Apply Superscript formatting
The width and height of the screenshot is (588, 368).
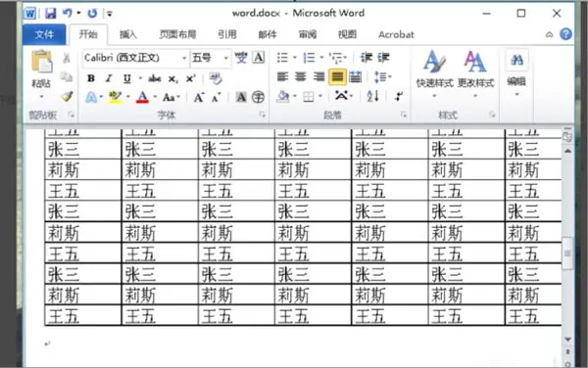coord(191,78)
